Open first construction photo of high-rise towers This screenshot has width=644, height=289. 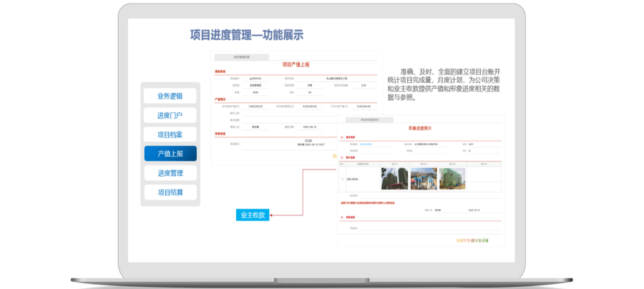click(394, 178)
